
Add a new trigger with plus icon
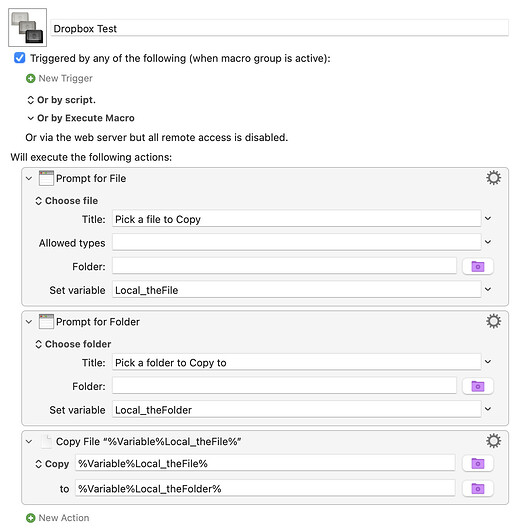pyautogui.click(x=30, y=79)
